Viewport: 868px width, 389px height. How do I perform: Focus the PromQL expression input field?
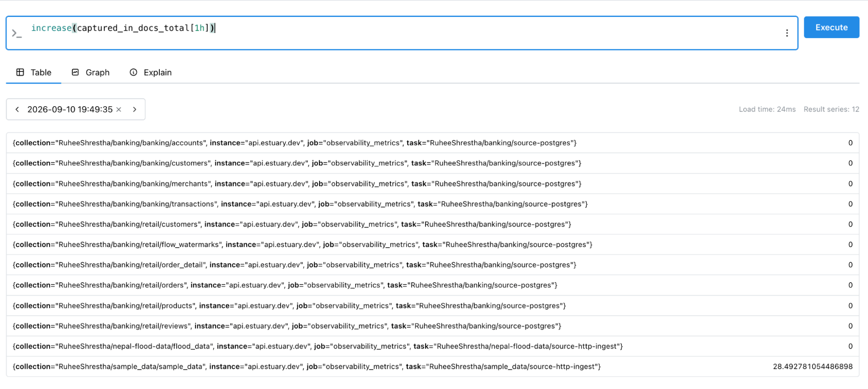point(402,33)
